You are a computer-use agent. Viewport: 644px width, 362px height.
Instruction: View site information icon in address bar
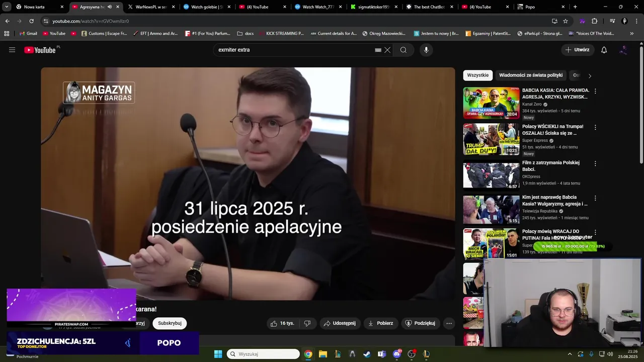(46, 21)
